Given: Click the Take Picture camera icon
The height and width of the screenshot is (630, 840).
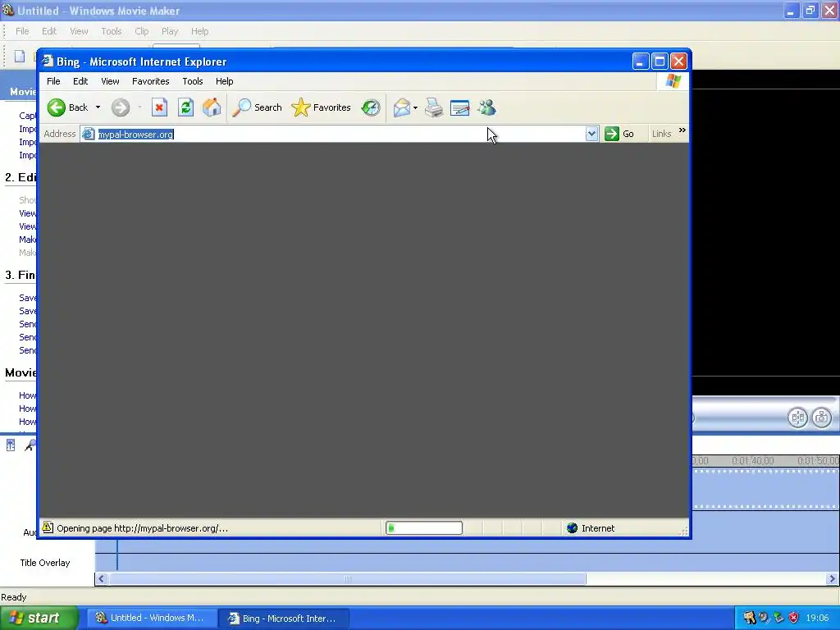Looking at the screenshot, I should coord(822,418).
